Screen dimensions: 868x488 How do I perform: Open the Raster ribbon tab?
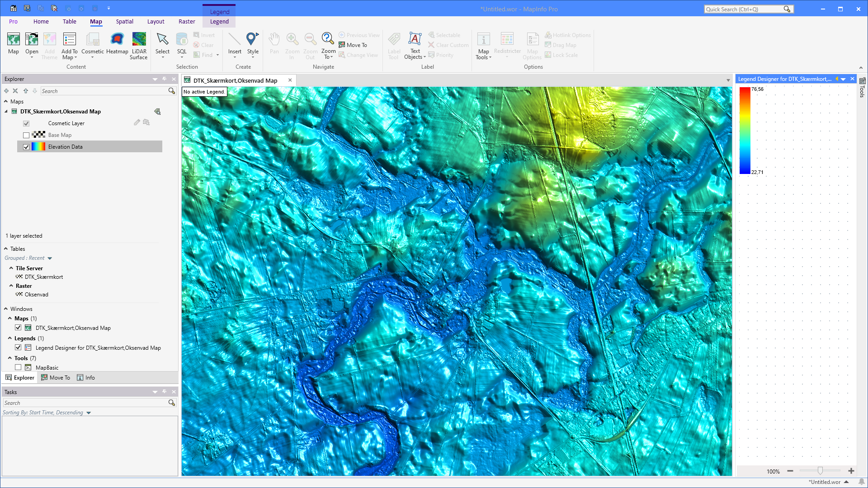[187, 21]
